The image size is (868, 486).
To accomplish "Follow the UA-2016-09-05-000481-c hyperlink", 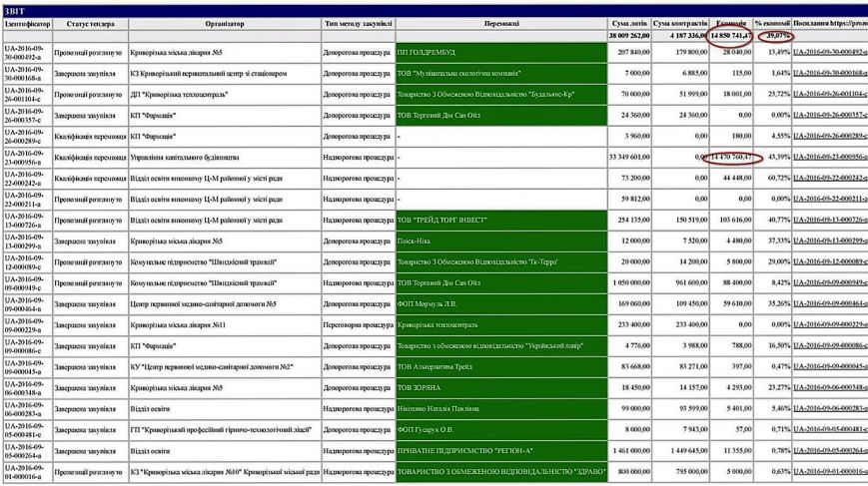I will 830,429.
